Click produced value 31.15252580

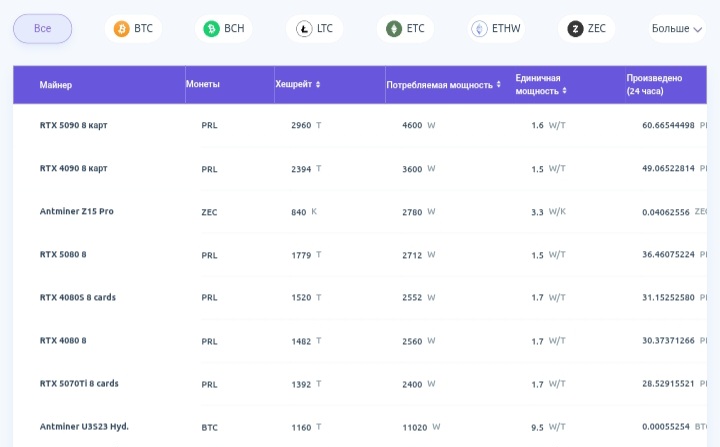pos(668,297)
